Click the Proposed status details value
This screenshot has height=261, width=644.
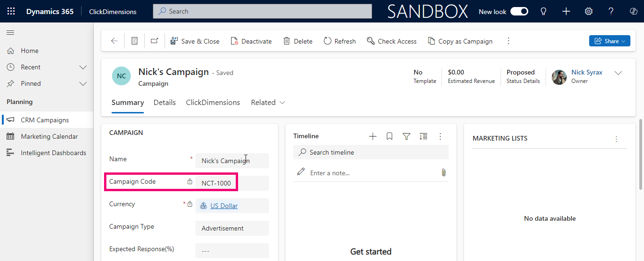(521, 72)
